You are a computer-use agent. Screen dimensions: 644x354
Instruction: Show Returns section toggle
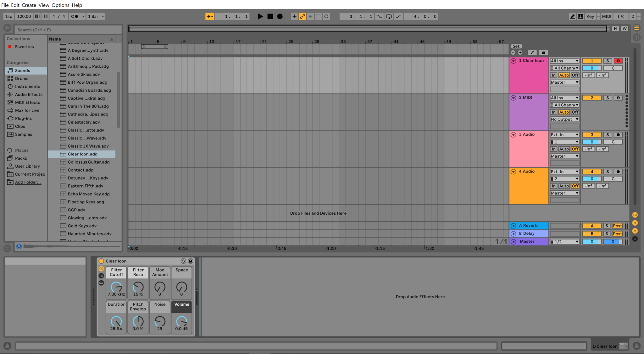click(x=635, y=223)
